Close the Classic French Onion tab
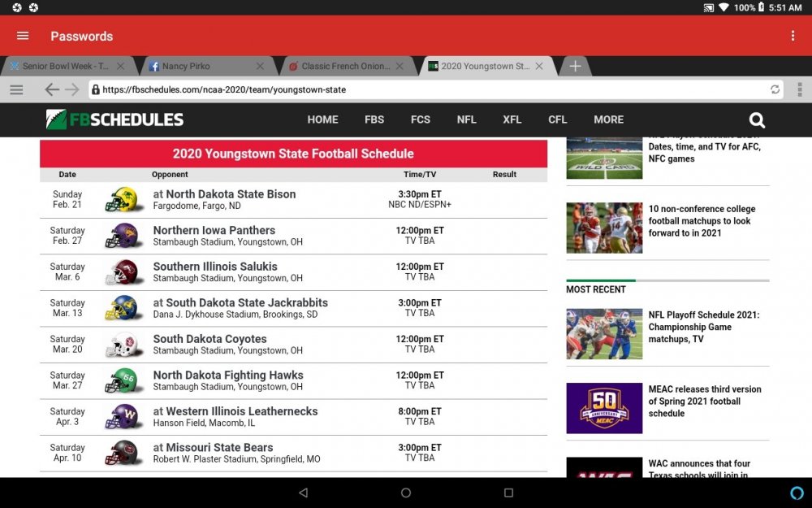Viewport: 812px width, 508px height. [x=400, y=67]
